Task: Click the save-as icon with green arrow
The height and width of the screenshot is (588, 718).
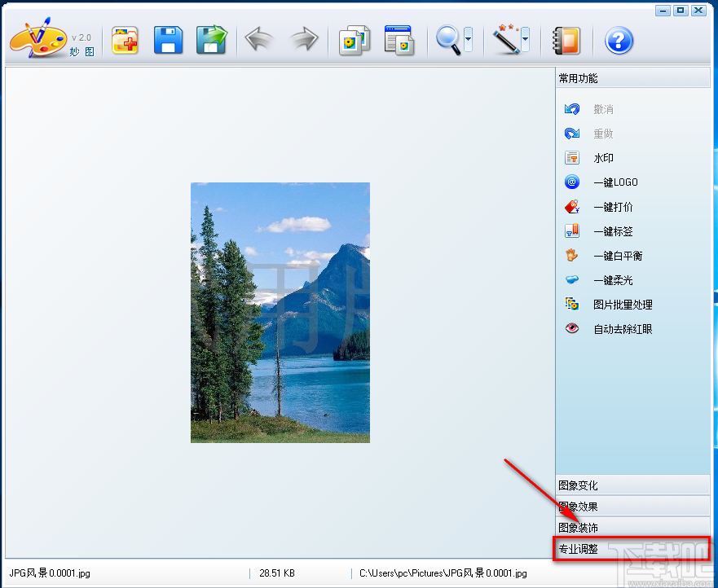Action: click(x=212, y=40)
